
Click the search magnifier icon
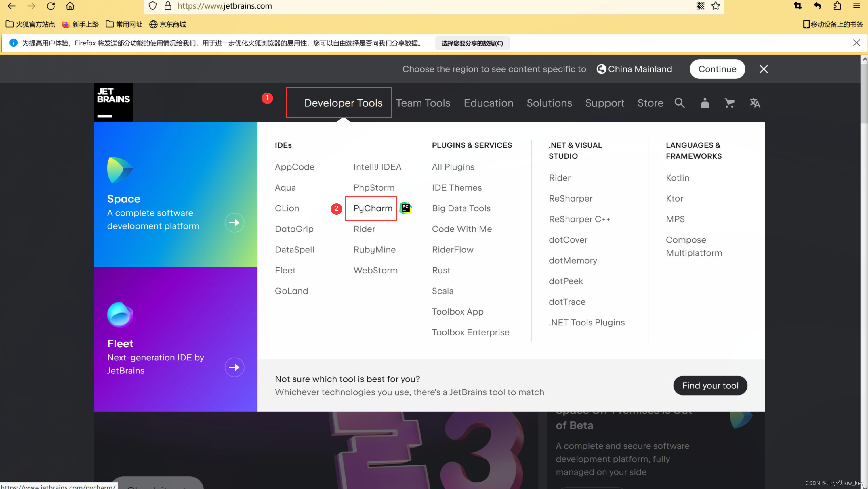680,102
